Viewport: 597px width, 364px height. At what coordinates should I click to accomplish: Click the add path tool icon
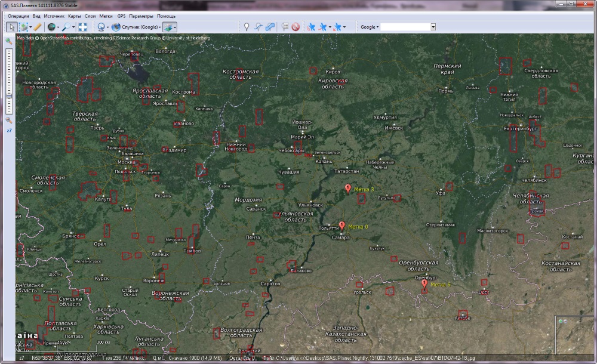pos(258,27)
